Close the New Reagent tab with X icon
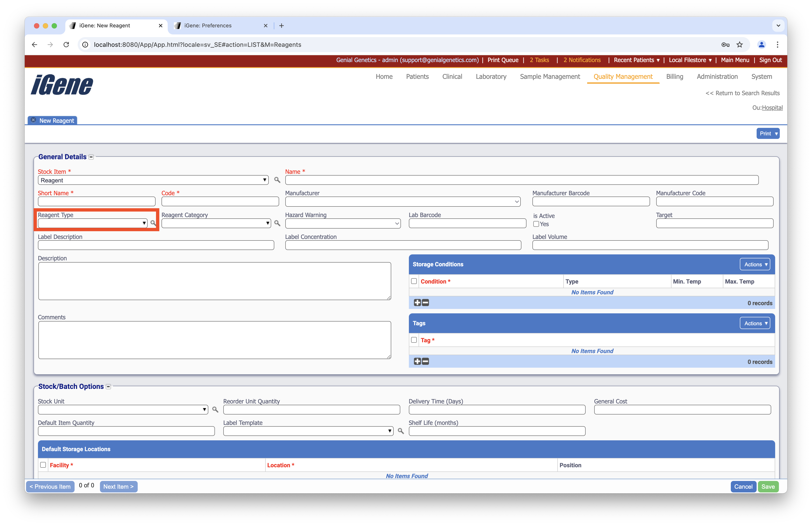 pyautogui.click(x=34, y=120)
